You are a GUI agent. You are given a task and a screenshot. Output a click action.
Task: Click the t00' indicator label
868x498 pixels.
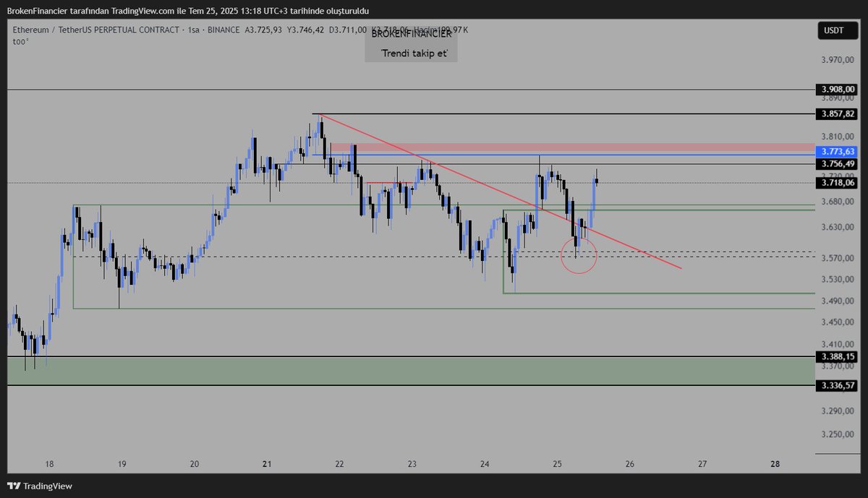tap(20, 42)
